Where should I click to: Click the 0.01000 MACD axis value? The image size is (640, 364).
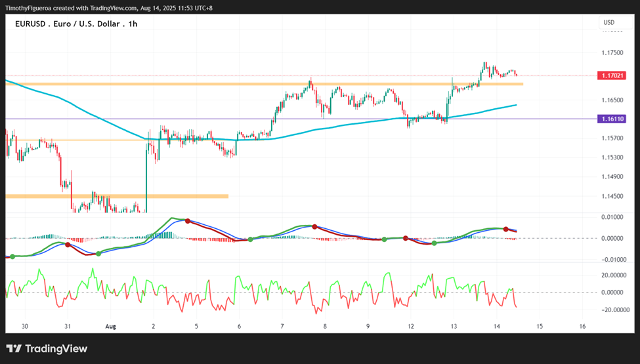coord(612,217)
